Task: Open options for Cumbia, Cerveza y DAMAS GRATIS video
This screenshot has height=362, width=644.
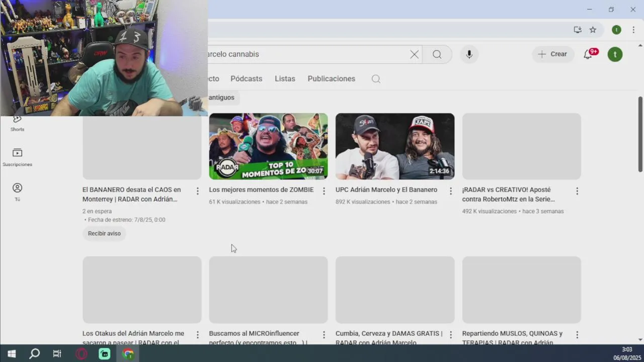Action: pos(451,335)
